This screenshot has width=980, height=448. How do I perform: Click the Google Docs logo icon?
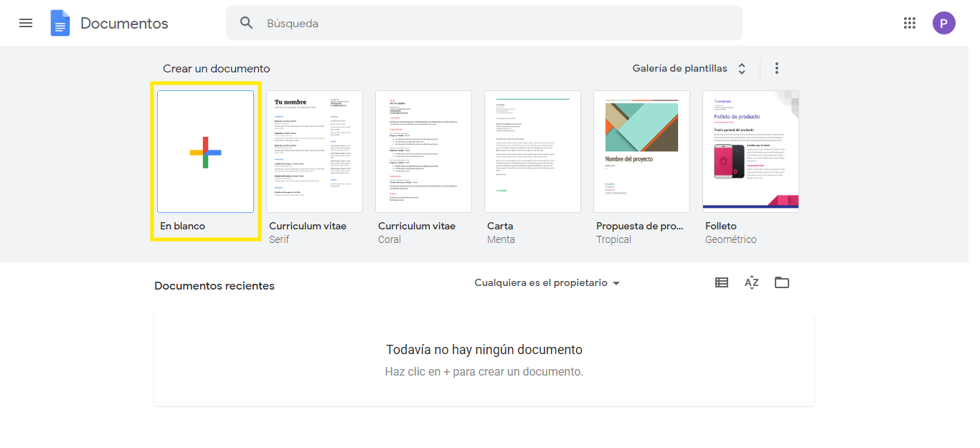point(60,23)
